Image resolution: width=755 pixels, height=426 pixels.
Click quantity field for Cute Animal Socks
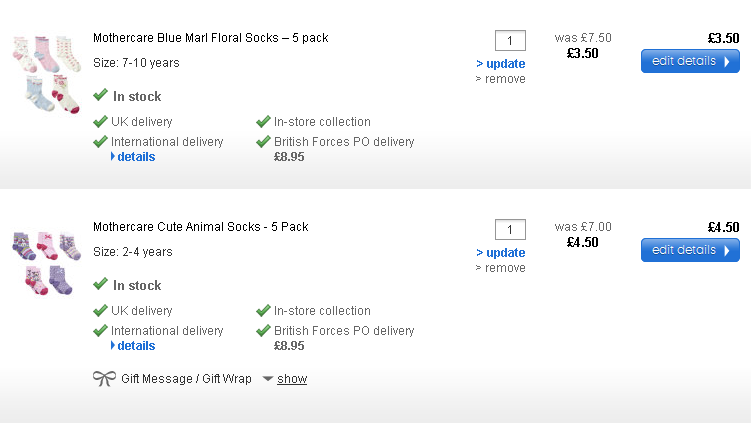[x=510, y=230]
